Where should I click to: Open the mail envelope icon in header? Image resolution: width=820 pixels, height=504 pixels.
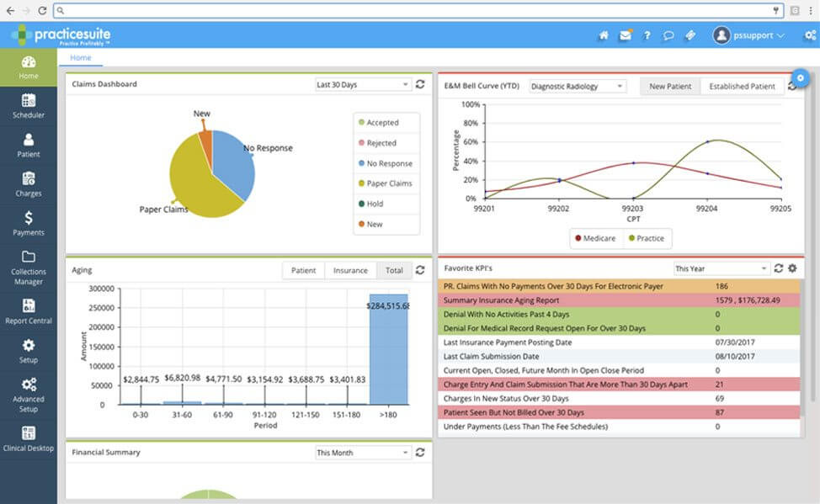click(626, 35)
